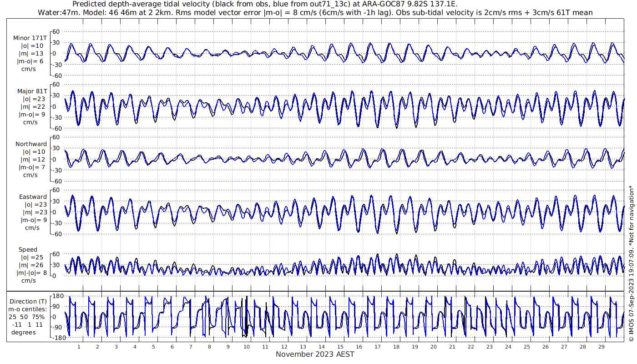Click '|m-o|= 7' under Northward
This screenshot has width=637, height=364.
tap(31, 167)
